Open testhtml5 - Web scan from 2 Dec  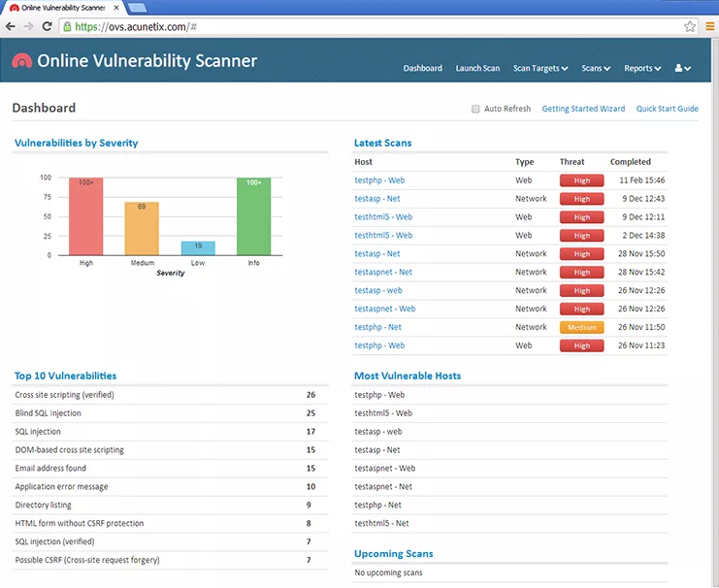pyautogui.click(x=383, y=235)
